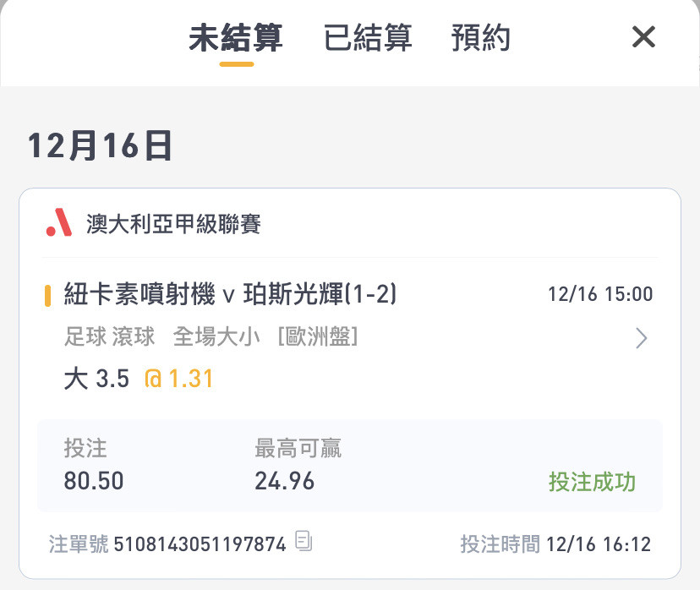The height and width of the screenshot is (590, 700).
Task: Click the yellow marker beside match title
Action: click(47, 296)
